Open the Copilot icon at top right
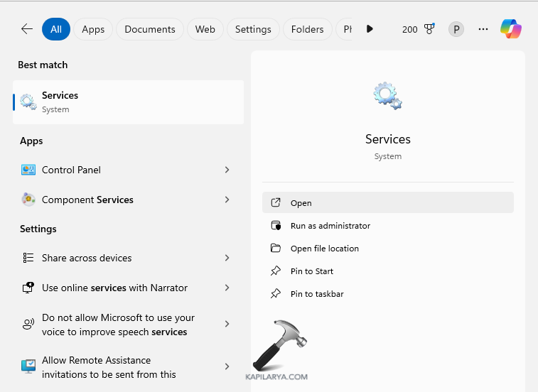Image resolution: width=538 pixels, height=392 pixels. click(x=510, y=29)
